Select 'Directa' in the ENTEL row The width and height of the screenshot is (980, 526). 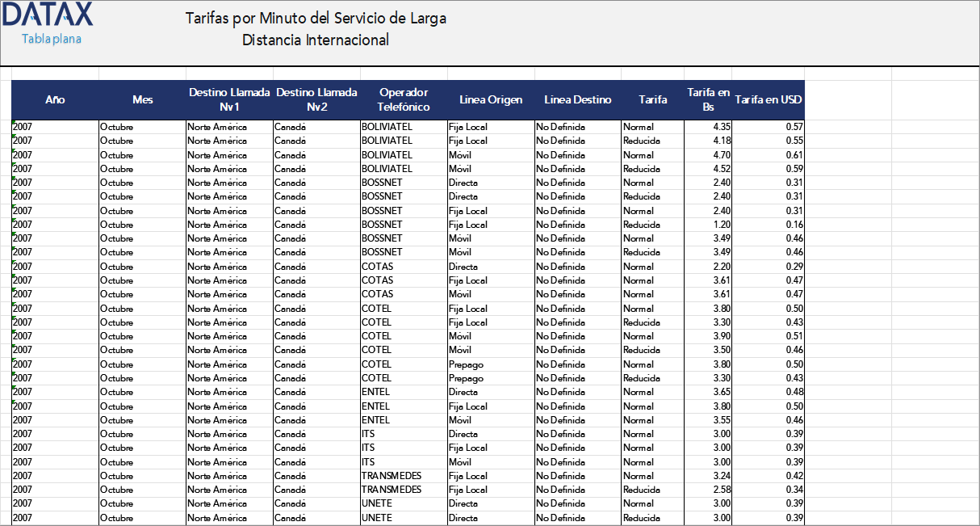(491, 392)
